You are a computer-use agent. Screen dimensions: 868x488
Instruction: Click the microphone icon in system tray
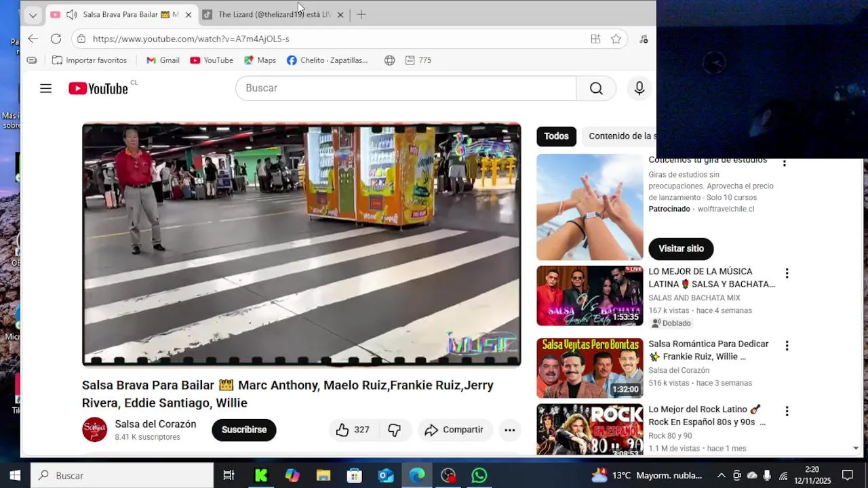point(767,476)
